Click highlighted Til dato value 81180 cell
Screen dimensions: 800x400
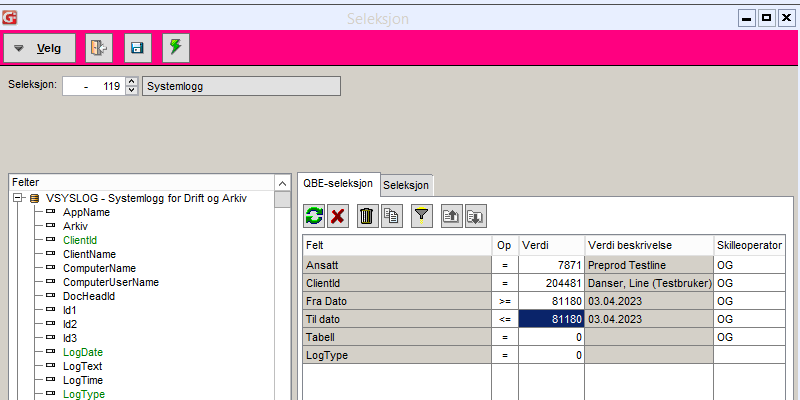(552, 319)
